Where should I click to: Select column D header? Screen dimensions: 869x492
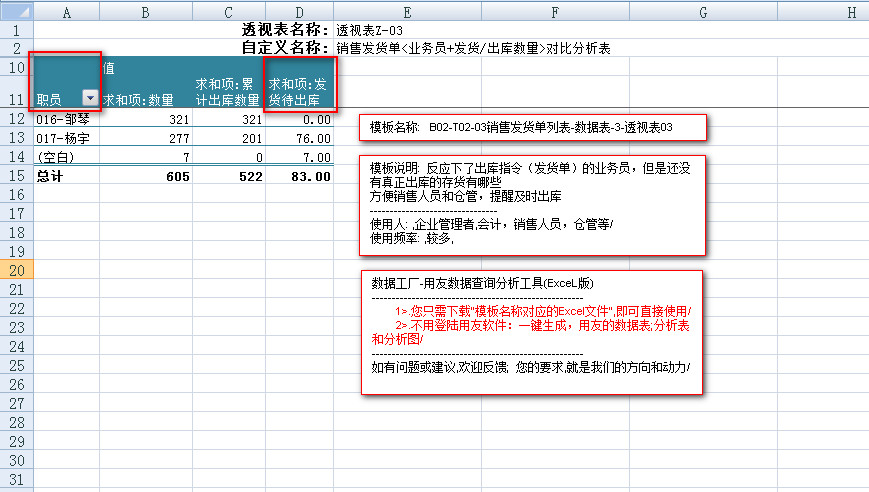pos(298,11)
